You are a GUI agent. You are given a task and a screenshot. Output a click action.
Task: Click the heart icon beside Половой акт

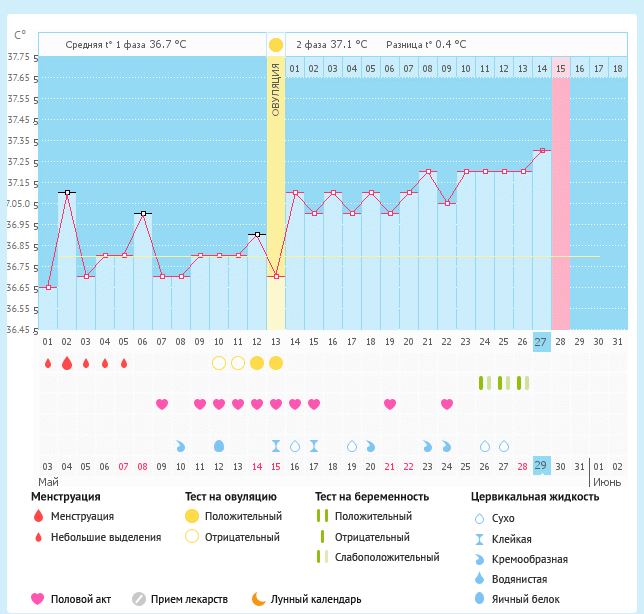click(x=38, y=599)
